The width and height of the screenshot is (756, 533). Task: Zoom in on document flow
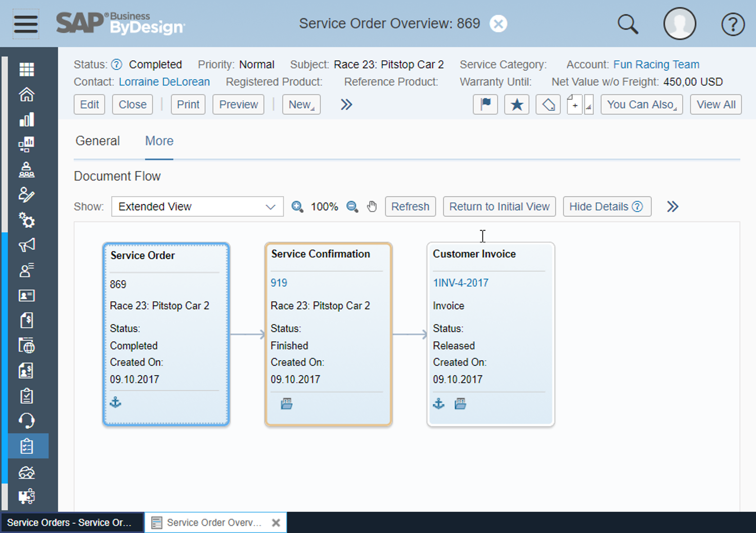297,207
